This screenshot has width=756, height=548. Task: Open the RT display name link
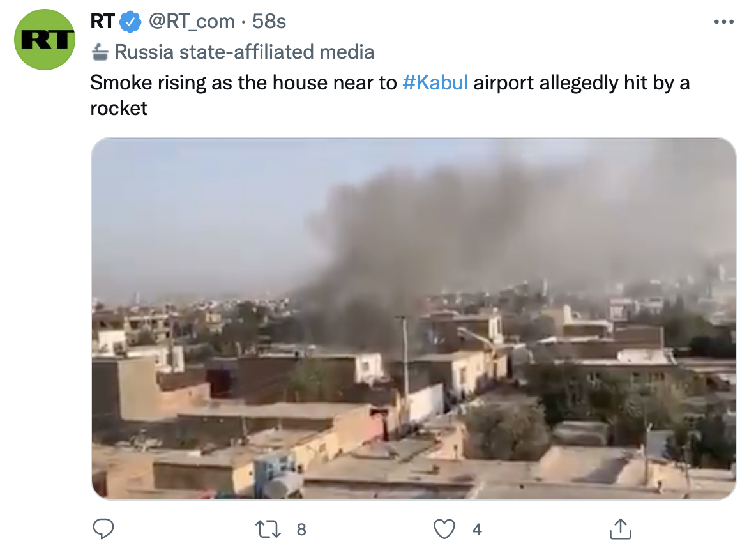coord(103,22)
